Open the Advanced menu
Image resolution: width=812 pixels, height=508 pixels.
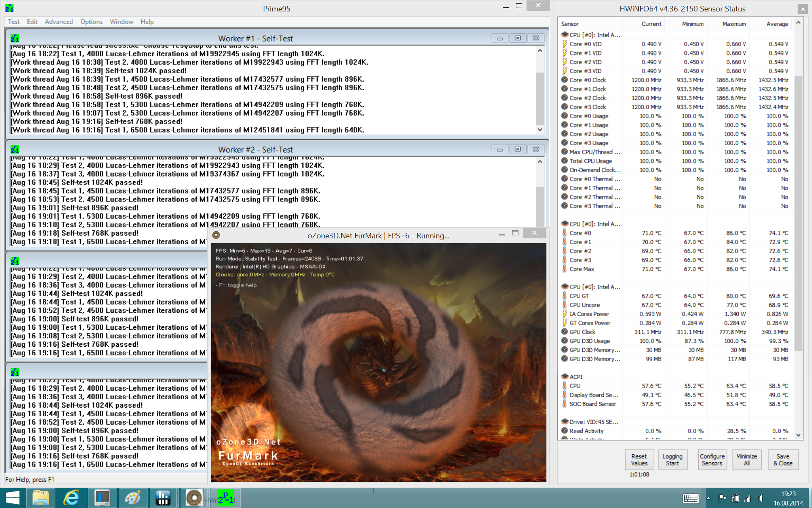(59, 22)
